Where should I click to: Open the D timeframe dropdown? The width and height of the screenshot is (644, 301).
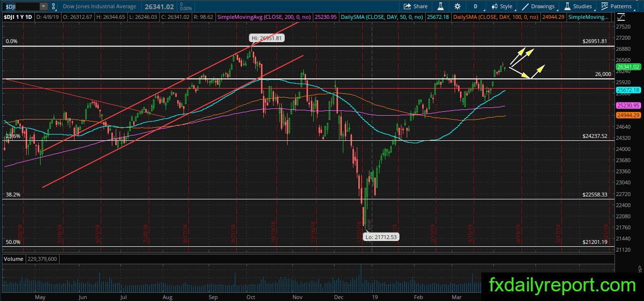click(x=476, y=6)
